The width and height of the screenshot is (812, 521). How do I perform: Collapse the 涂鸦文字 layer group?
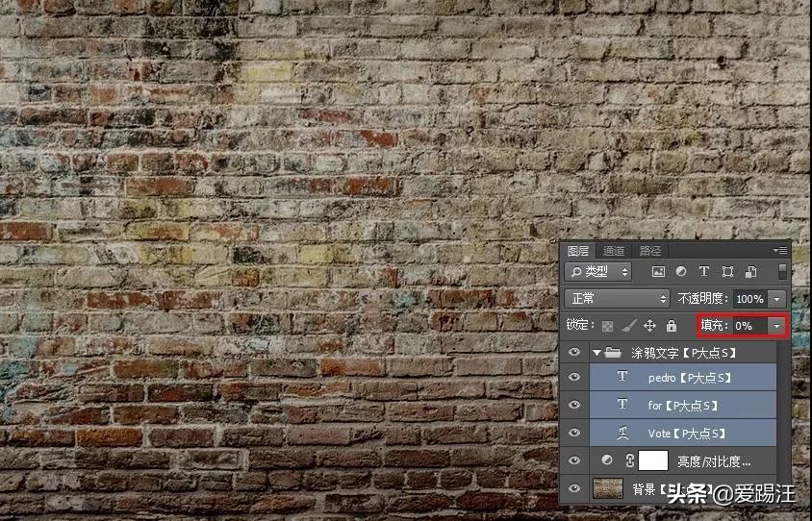point(596,353)
